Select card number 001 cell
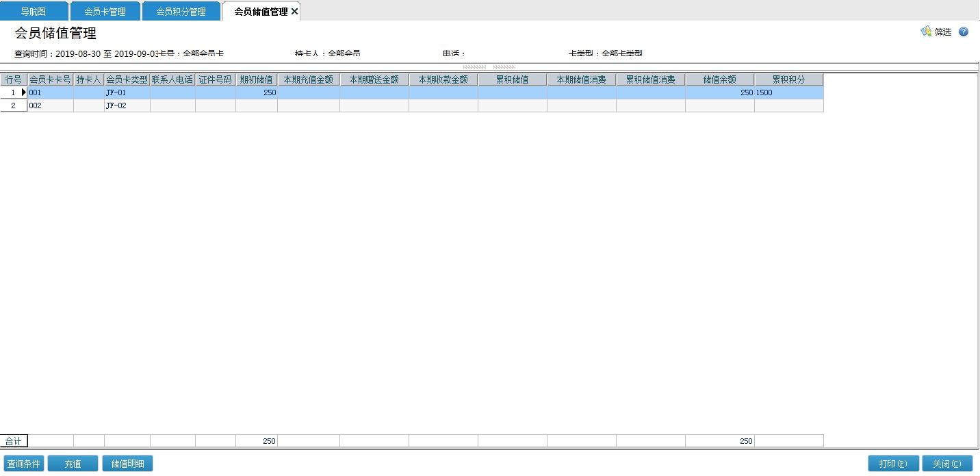 click(50, 92)
